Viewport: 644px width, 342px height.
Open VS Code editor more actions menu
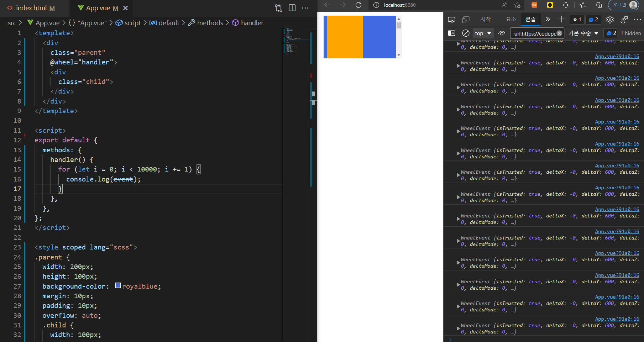[305, 8]
